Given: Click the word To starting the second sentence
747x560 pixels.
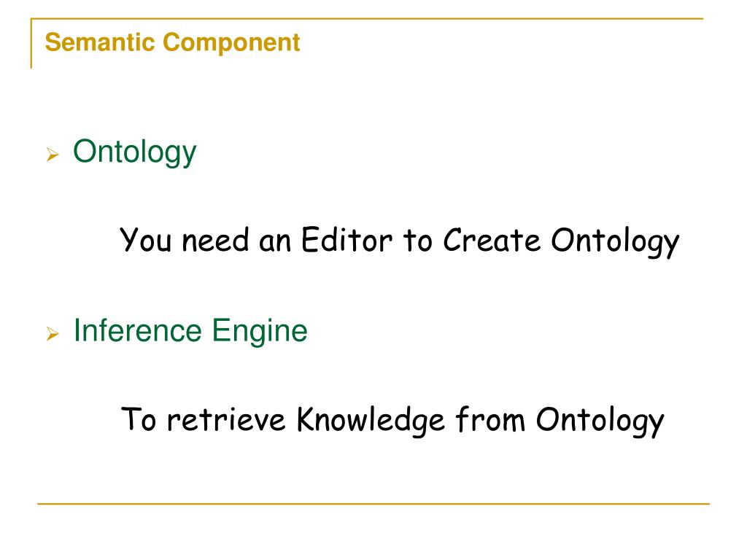Looking at the screenshot, I should pyautogui.click(x=139, y=419).
